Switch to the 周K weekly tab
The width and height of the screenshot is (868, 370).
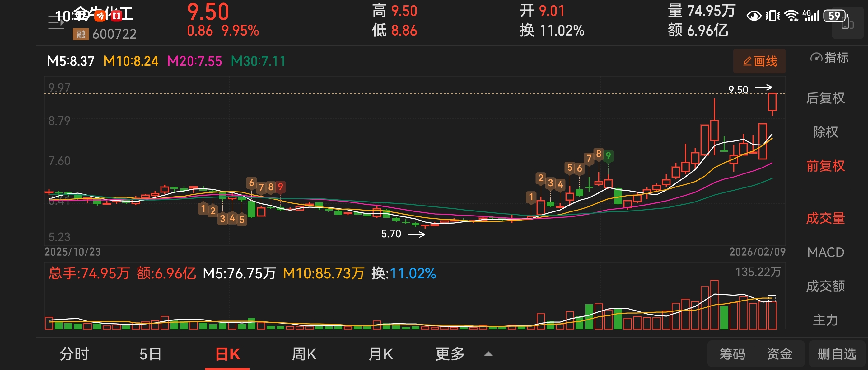pyautogui.click(x=304, y=354)
